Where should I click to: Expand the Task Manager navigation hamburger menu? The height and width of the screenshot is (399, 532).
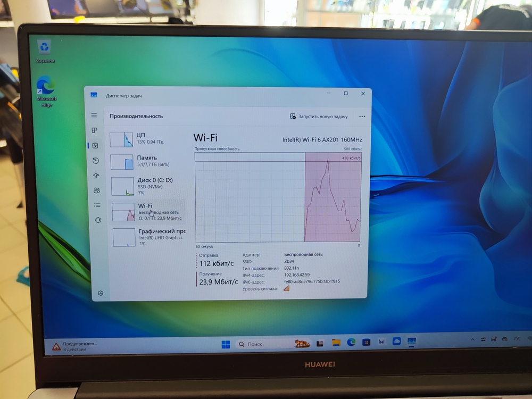pos(95,115)
